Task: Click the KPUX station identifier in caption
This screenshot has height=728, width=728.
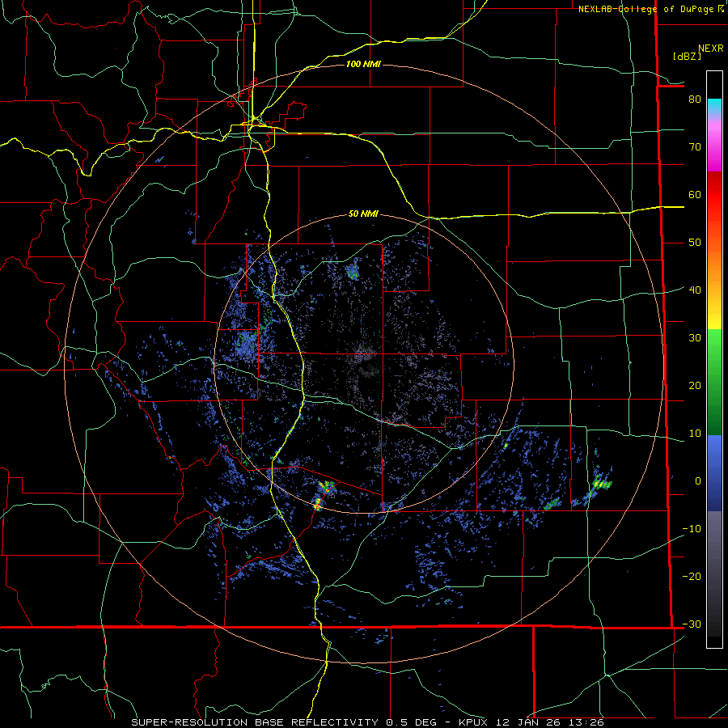Action: [x=473, y=722]
